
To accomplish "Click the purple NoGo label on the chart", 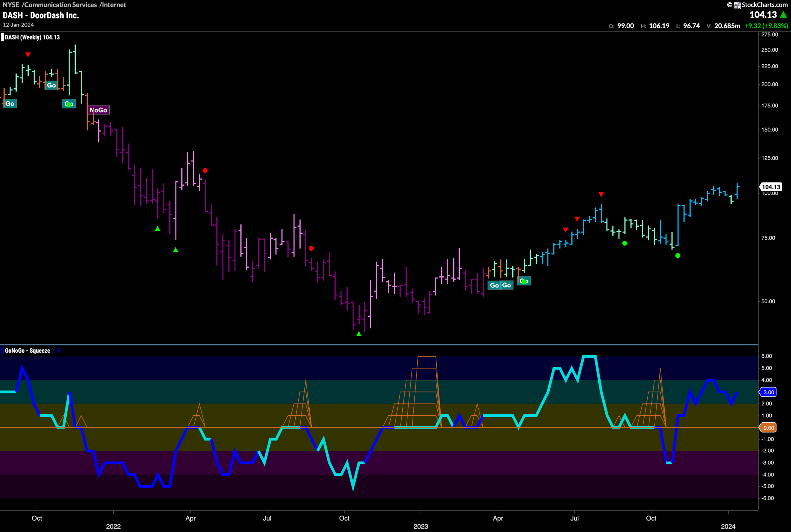I will [99, 110].
